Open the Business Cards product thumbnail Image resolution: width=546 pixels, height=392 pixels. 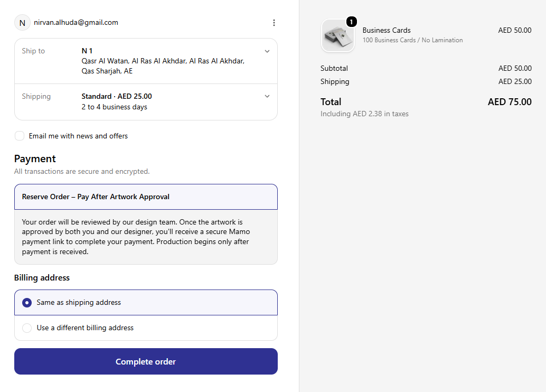coord(338,35)
